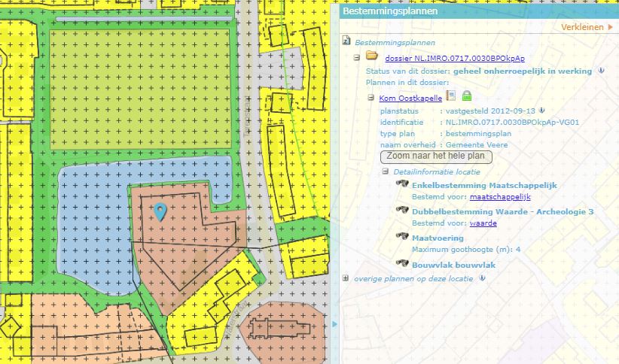Screen dimensions: 619x364
Task: Click the blue location pin on the map
Action: coord(160,211)
